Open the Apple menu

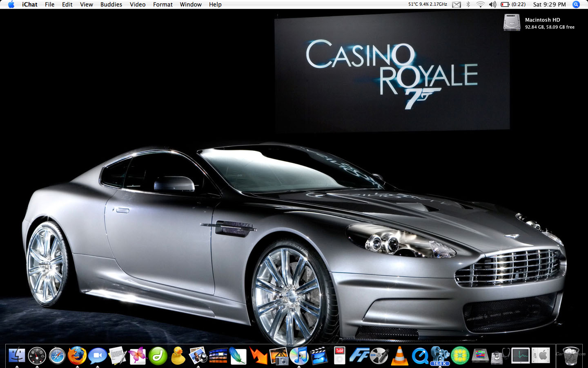[11, 4]
